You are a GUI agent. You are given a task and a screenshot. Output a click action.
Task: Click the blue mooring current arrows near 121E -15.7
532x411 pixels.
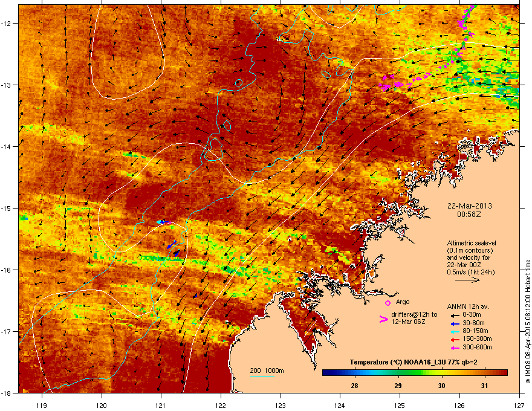[174, 248]
